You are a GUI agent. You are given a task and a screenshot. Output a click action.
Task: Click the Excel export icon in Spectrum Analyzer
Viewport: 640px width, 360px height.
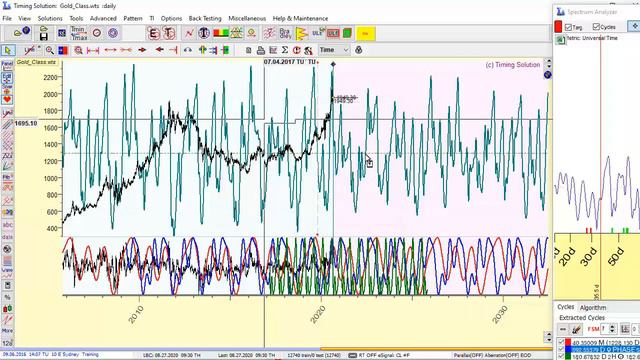coord(560,40)
